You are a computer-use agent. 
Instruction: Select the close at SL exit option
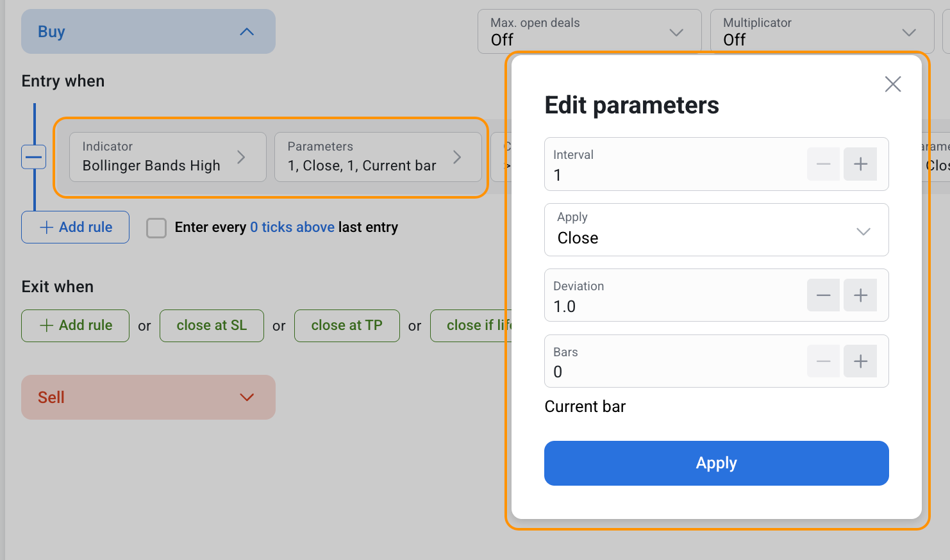coord(212,325)
